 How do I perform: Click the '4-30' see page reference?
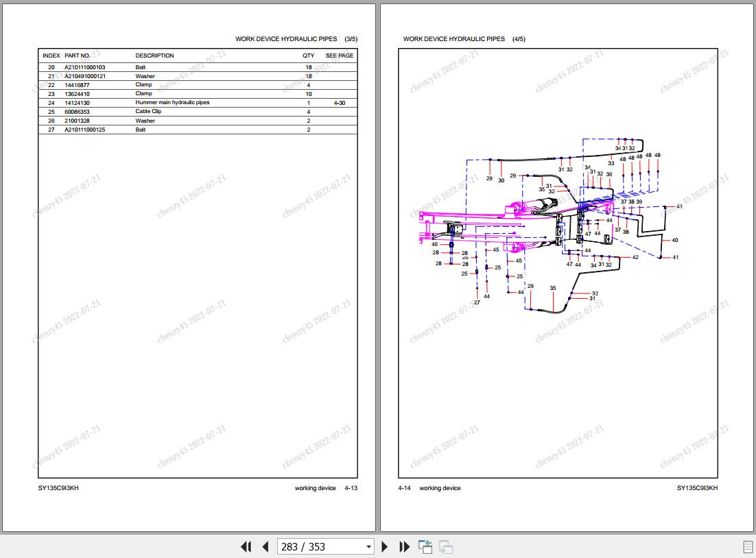pos(340,103)
